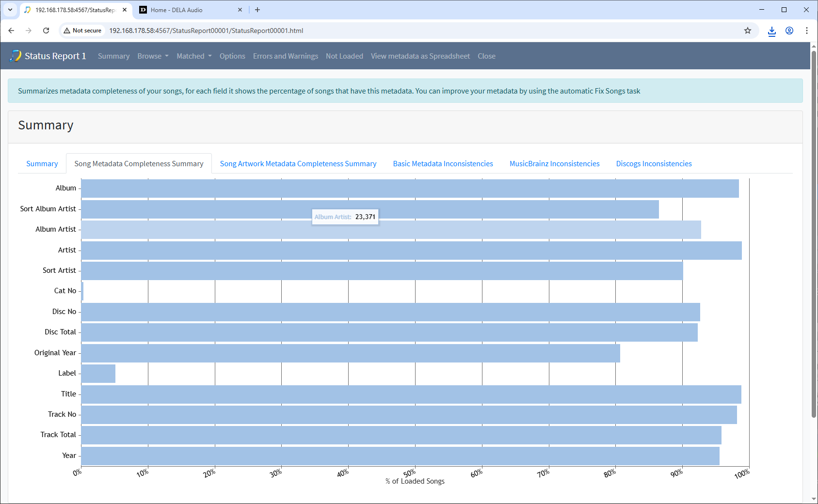Open the MusicBrainz Inconsistencies tab
Screen dimensions: 818x504
point(554,164)
